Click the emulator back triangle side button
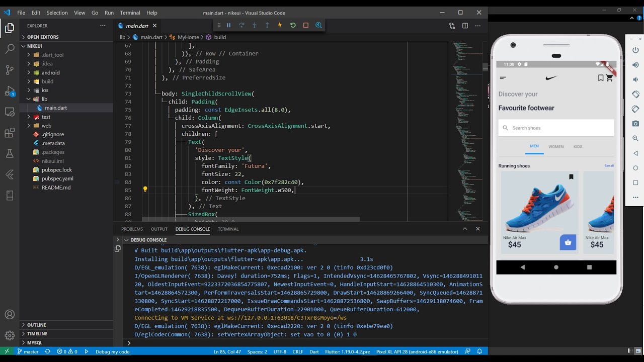This screenshot has height=362, width=644. click(635, 153)
